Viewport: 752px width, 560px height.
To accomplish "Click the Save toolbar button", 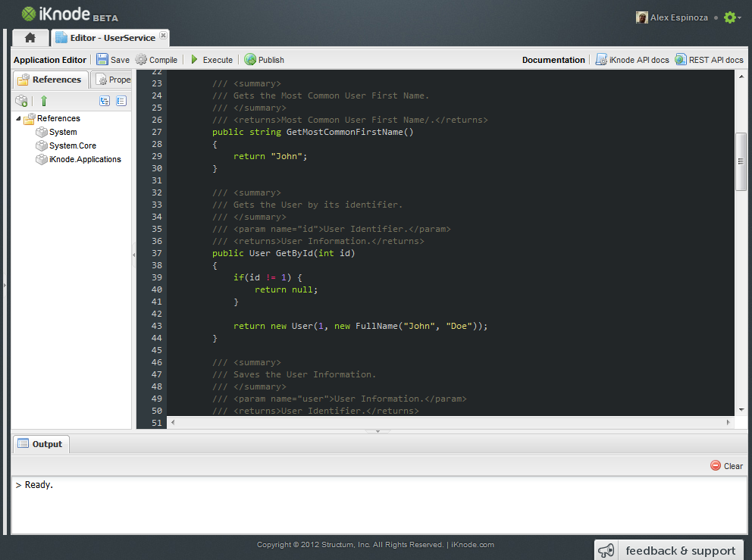I will click(x=112, y=60).
